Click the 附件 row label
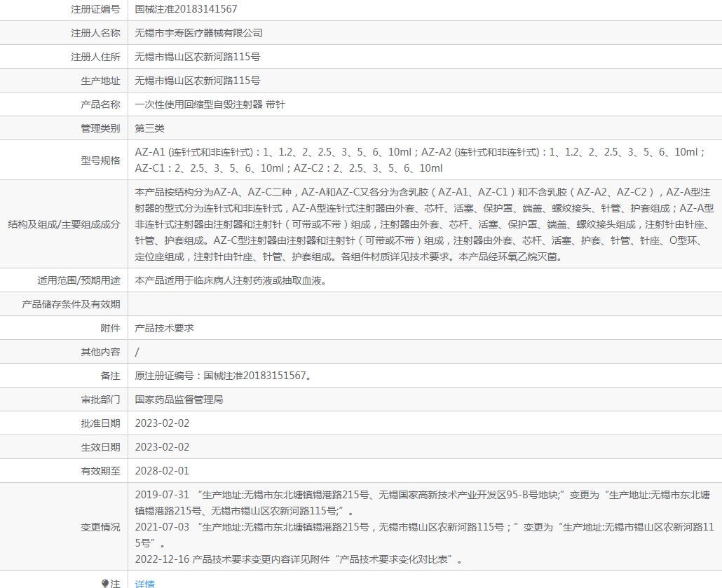This screenshot has height=588, width=722. coord(110,328)
